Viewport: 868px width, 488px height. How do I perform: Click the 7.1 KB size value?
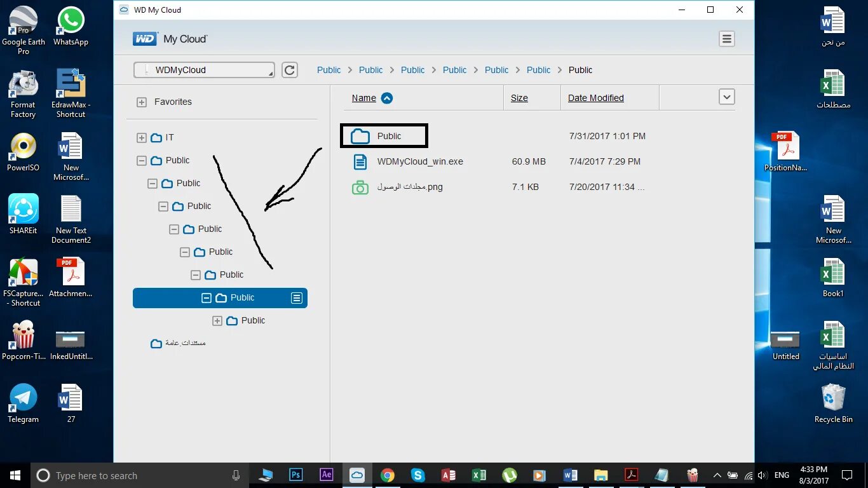(x=526, y=187)
